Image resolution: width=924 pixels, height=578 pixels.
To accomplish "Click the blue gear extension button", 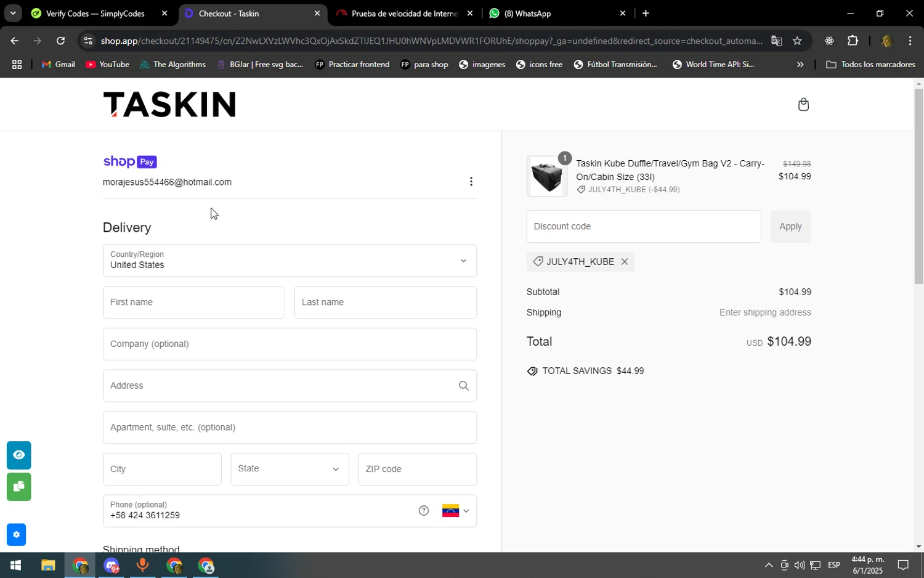I will [17, 535].
